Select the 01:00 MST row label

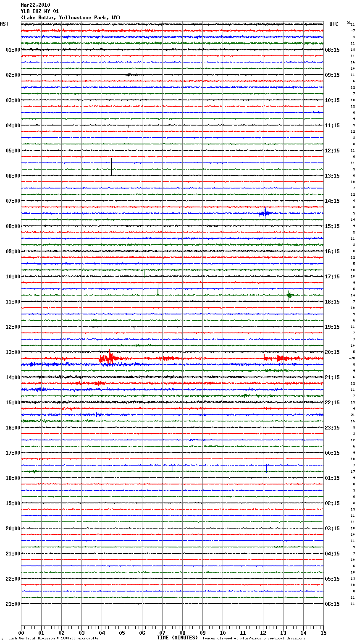click(13, 50)
